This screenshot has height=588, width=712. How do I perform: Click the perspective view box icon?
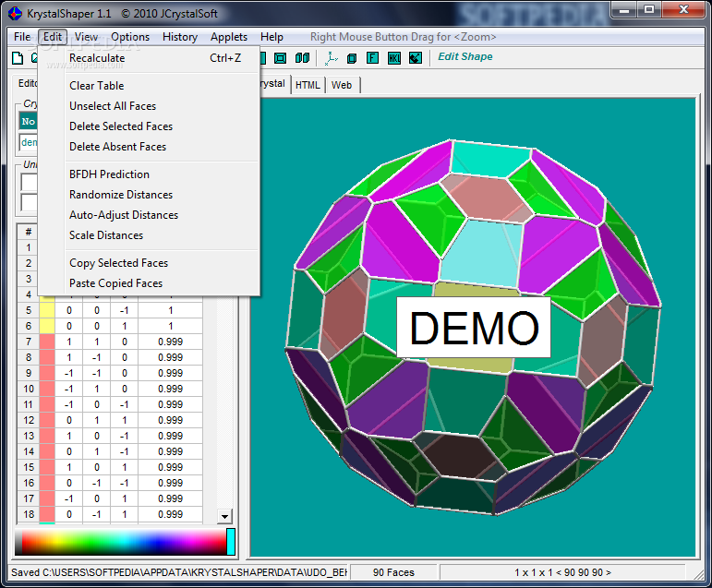281,58
